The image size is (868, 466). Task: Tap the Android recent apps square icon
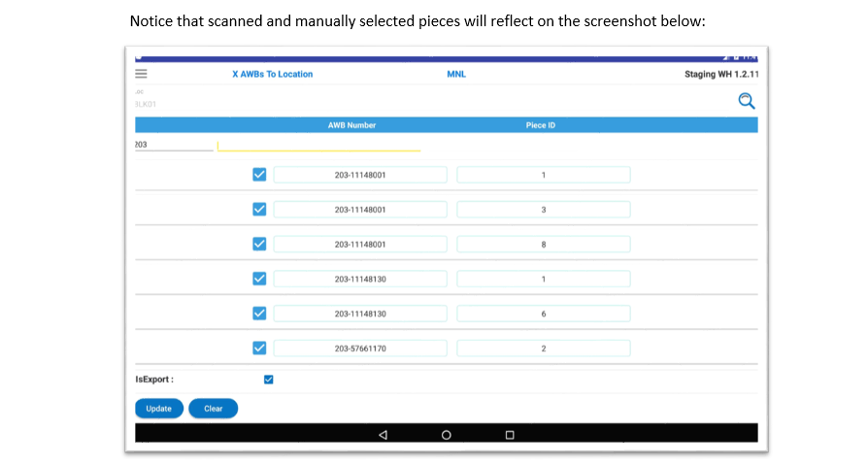(x=510, y=435)
